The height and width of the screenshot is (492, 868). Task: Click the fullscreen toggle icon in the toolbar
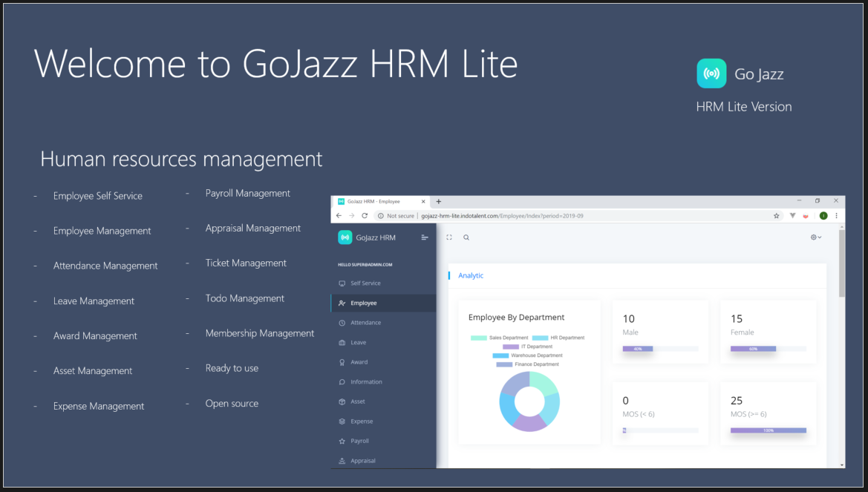pos(448,237)
